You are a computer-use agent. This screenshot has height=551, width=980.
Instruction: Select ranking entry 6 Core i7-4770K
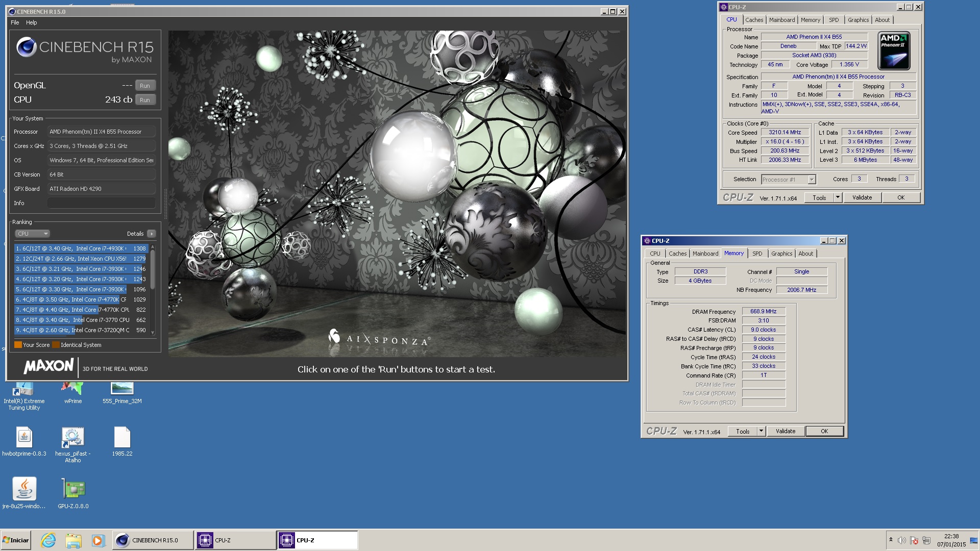point(81,299)
